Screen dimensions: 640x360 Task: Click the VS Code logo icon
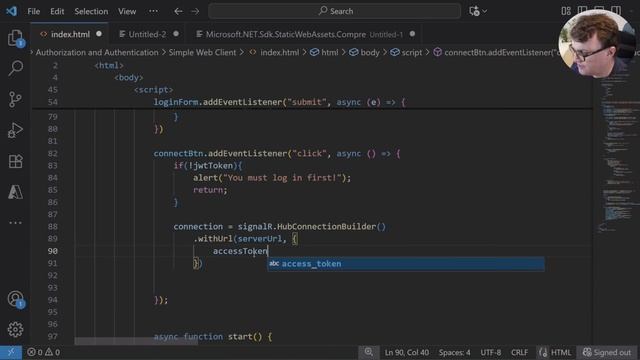pos(11,11)
